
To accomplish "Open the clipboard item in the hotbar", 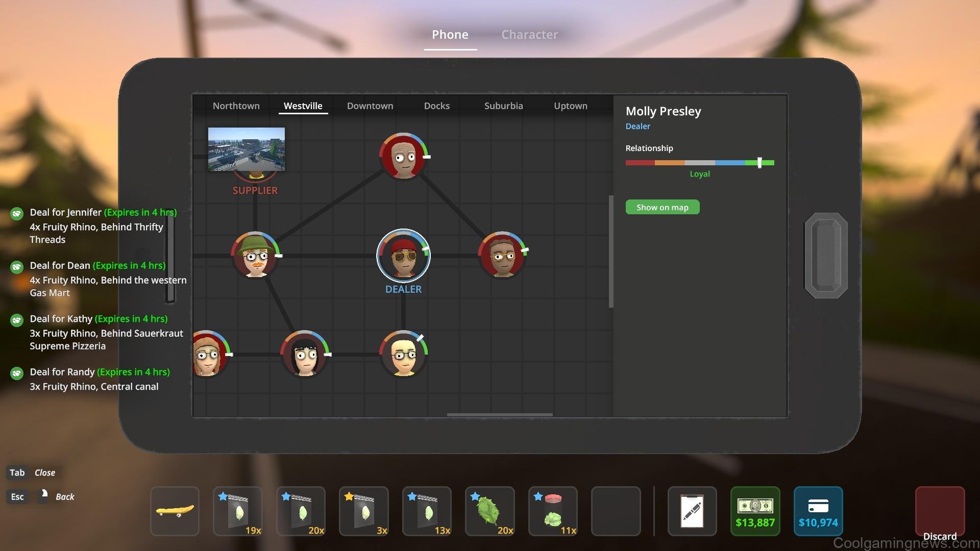I will pyautogui.click(x=692, y=511).
